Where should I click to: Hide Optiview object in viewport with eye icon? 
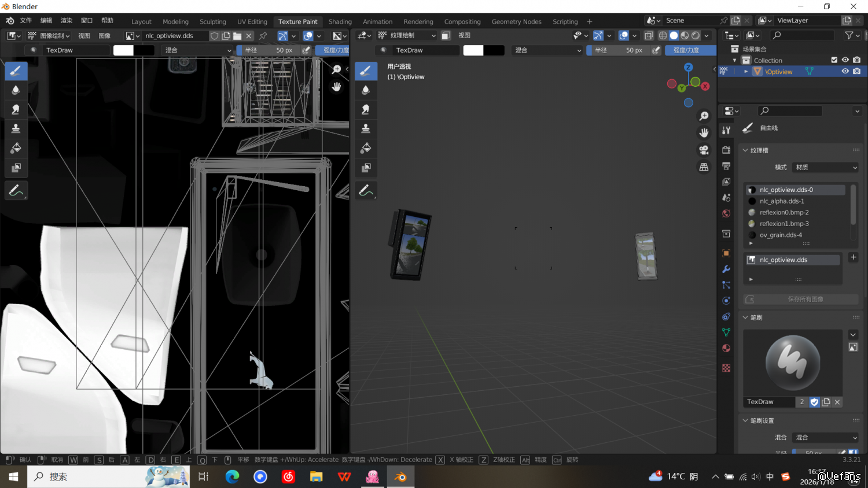point(845,72)
